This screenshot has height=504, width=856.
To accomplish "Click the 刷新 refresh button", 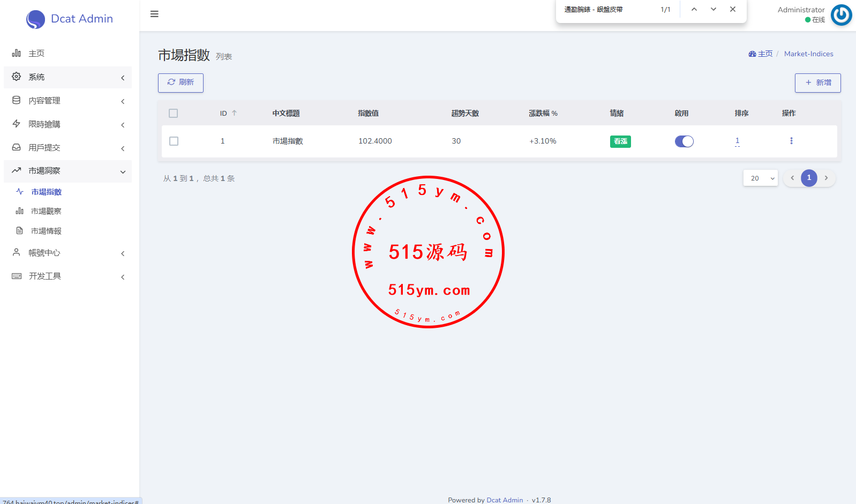I will [x=181, y=82].
